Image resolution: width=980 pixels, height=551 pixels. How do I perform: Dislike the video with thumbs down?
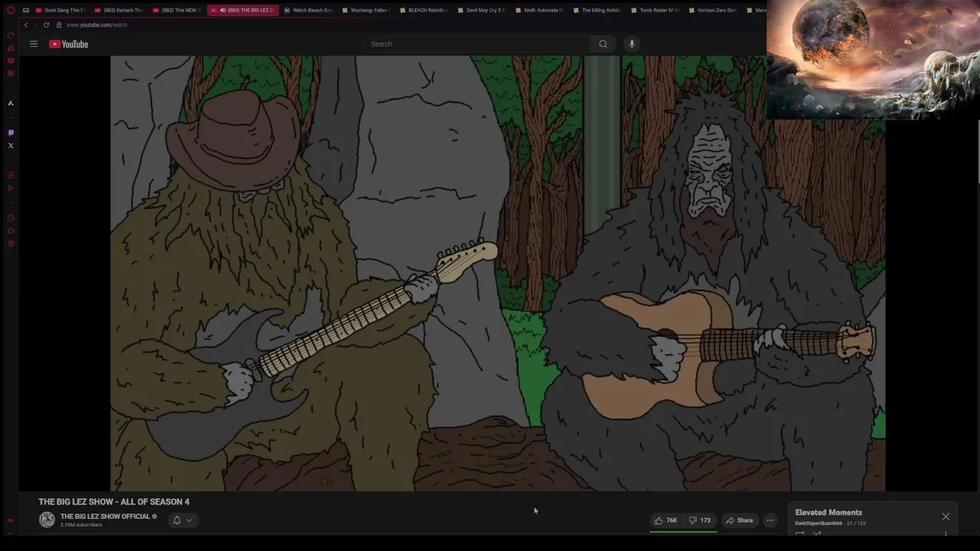point(700,520)
